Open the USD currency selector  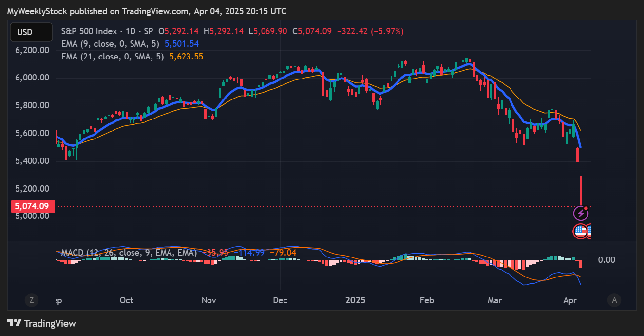[32, 32]
